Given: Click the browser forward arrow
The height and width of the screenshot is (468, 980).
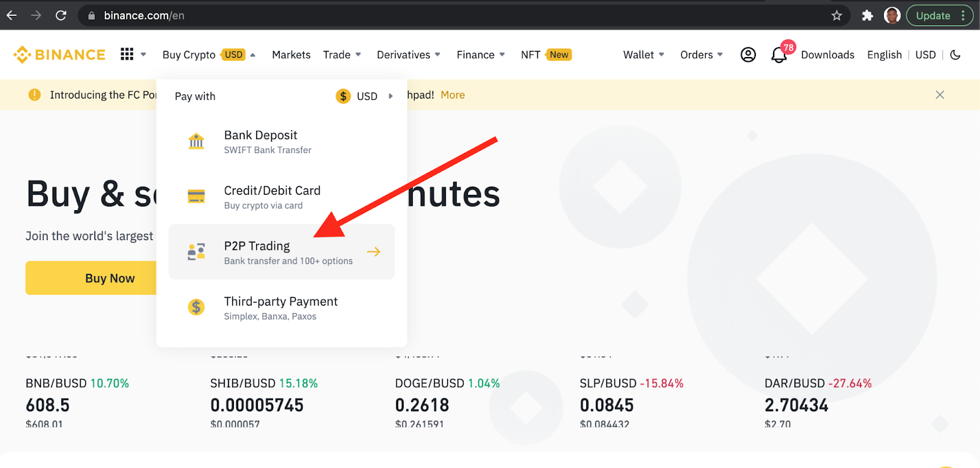Looking at the screenshot, I should [x=36, y=15].
